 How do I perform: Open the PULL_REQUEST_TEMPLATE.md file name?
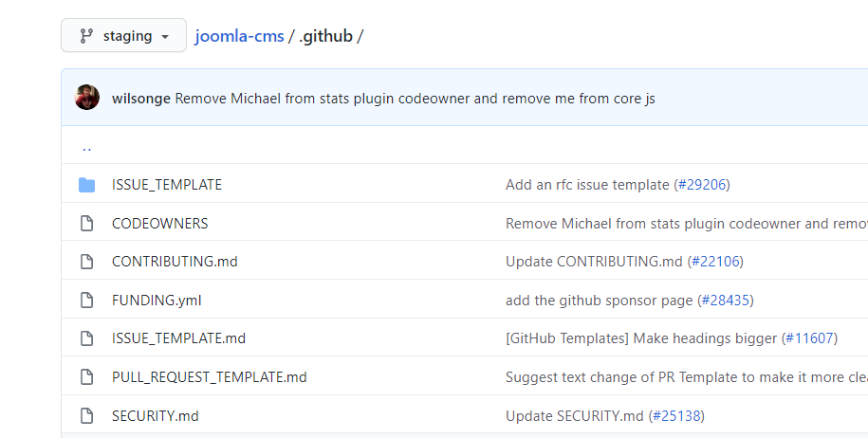click(210, 377)
